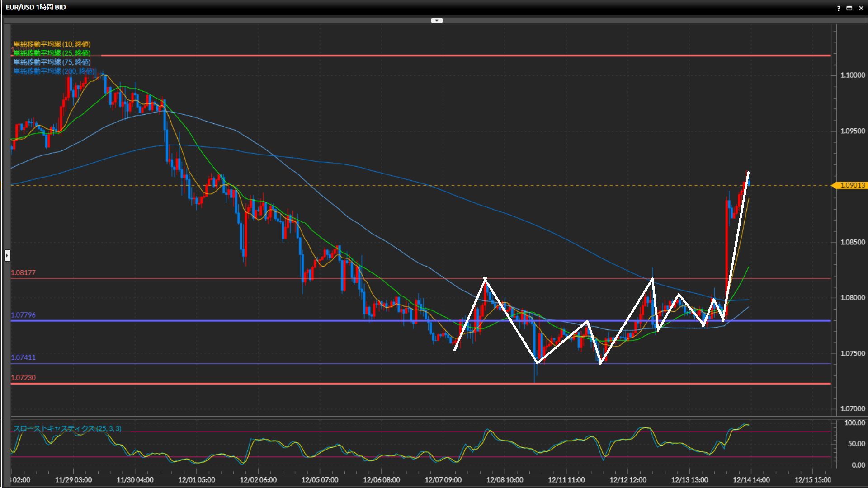Select the 1.07411 horizontal line label
The height and width of the screenshot is (488, 868).
[23, 357]
